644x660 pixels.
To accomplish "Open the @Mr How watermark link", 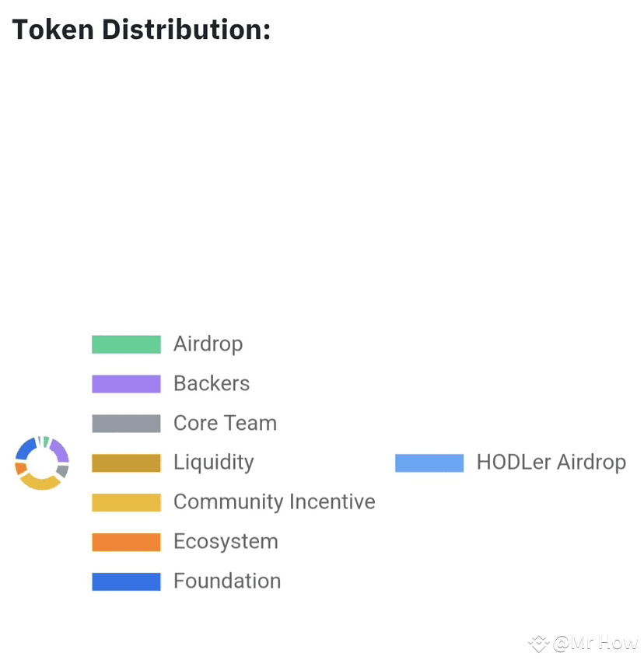I will [595, 644].
